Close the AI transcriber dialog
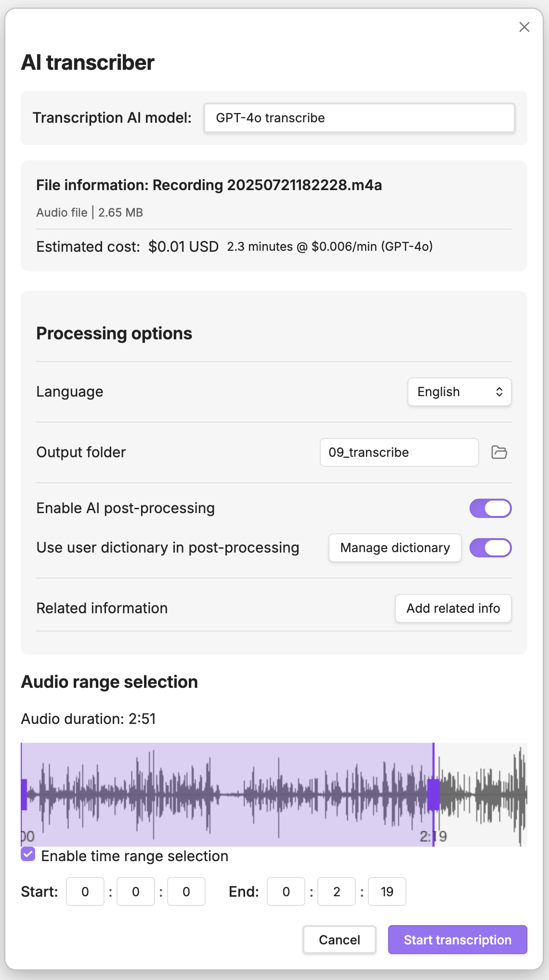This screenshot has height=980, width=549. click(524, 27)
